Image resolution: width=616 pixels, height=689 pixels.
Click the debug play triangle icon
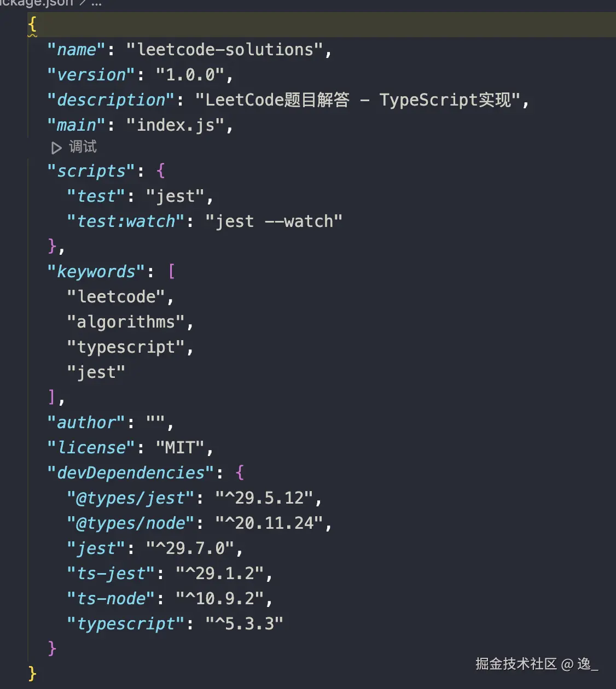(x=56, y=148)
